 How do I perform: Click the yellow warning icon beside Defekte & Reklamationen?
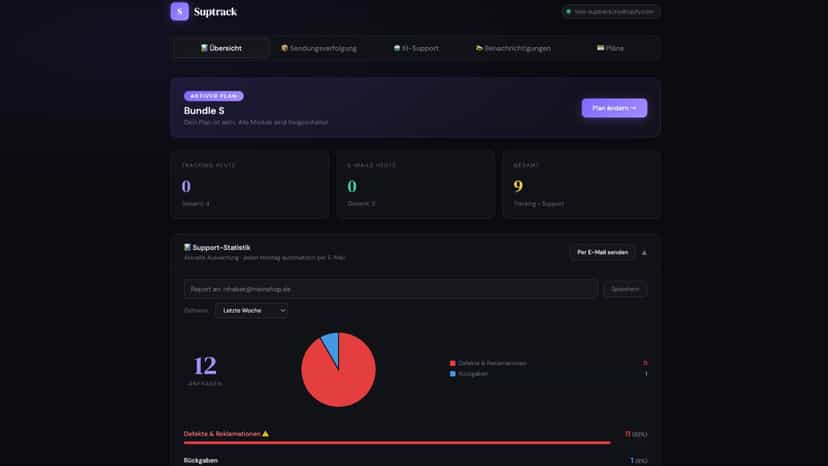tap(266, 434)
